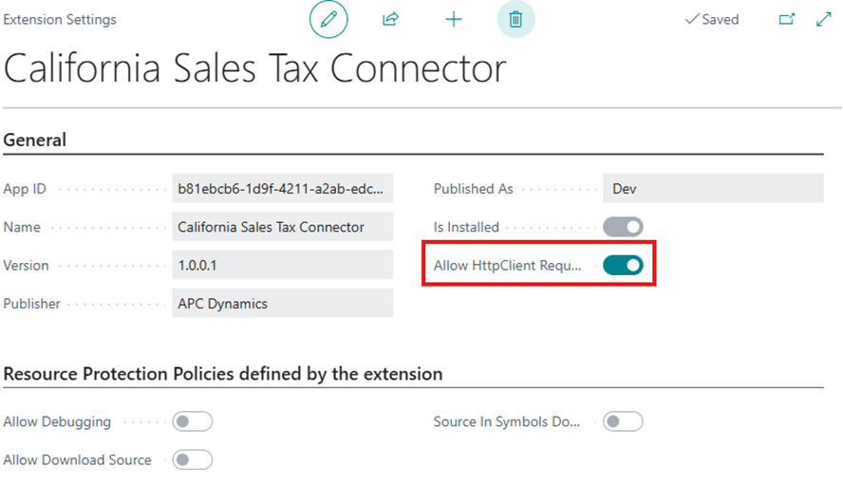Image resolution: width=843 pixels, height=504 pixels.
Task: Click the App ID field
Action: click(x=282, y=189)
